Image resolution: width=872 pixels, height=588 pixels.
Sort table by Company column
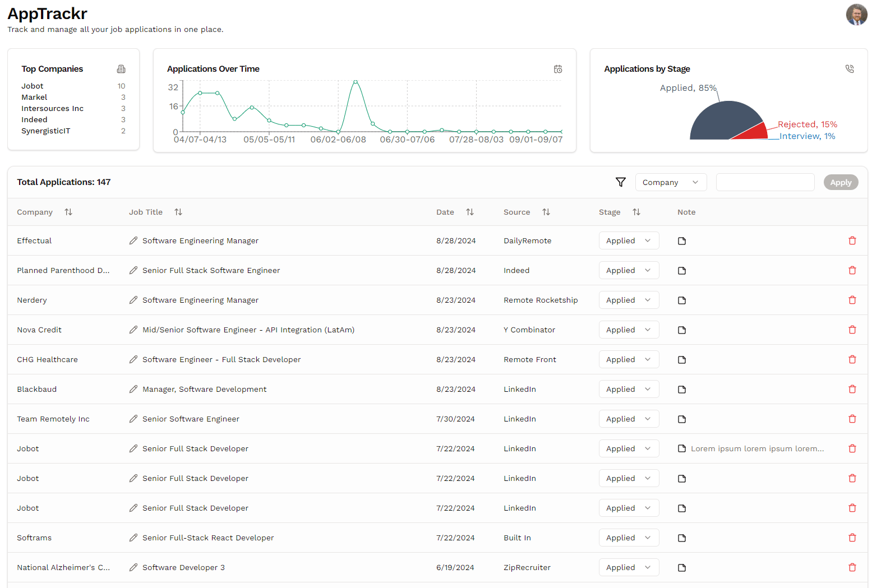click(x=68, y=212)
